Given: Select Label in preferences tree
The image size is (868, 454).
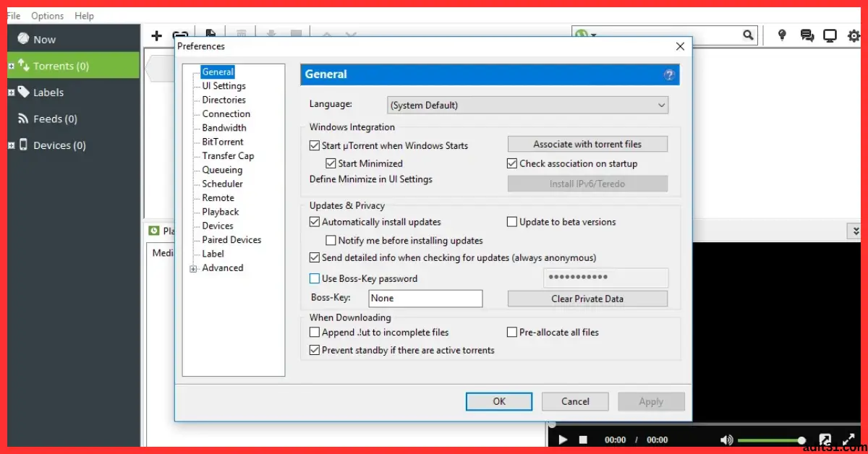Looking at the screenshot, I should [x=213, y=254].
